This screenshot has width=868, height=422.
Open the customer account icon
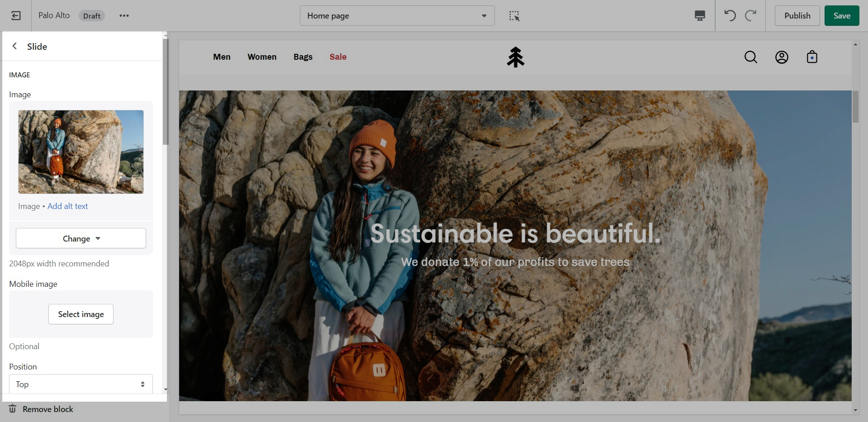tap(782, 57)
